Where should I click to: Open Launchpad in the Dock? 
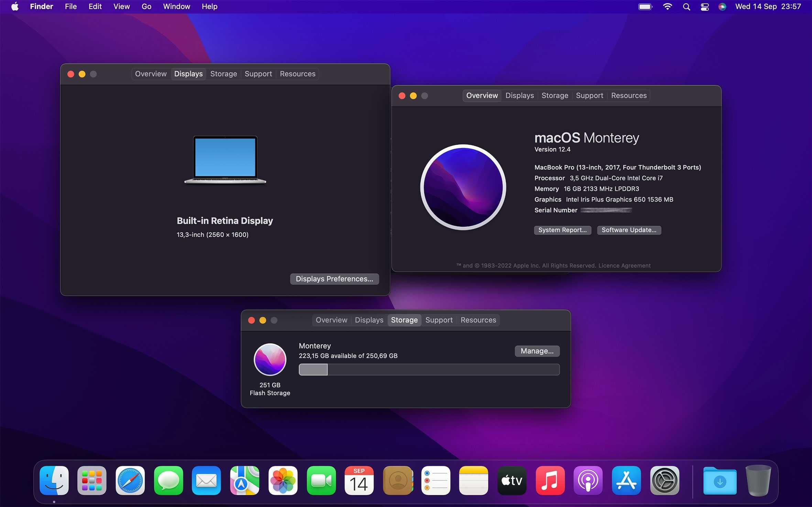(x=92, y=480)
